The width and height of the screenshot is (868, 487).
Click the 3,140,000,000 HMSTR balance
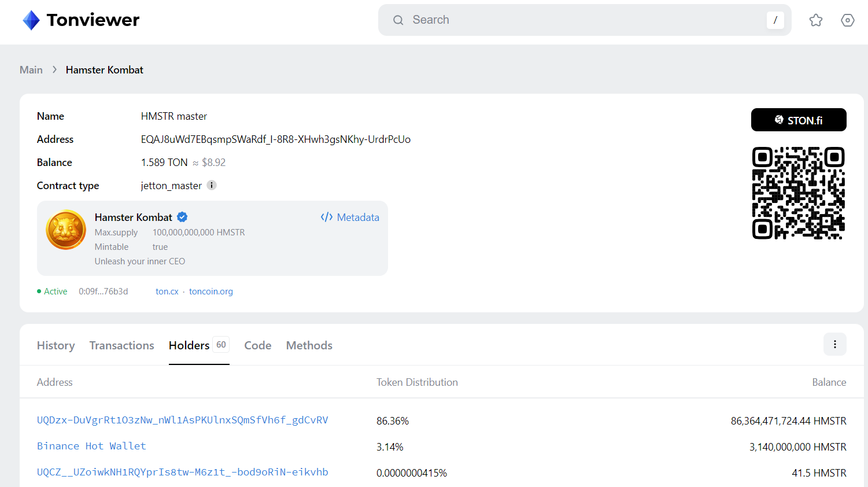pyautogui.click(x=798, y=447)
